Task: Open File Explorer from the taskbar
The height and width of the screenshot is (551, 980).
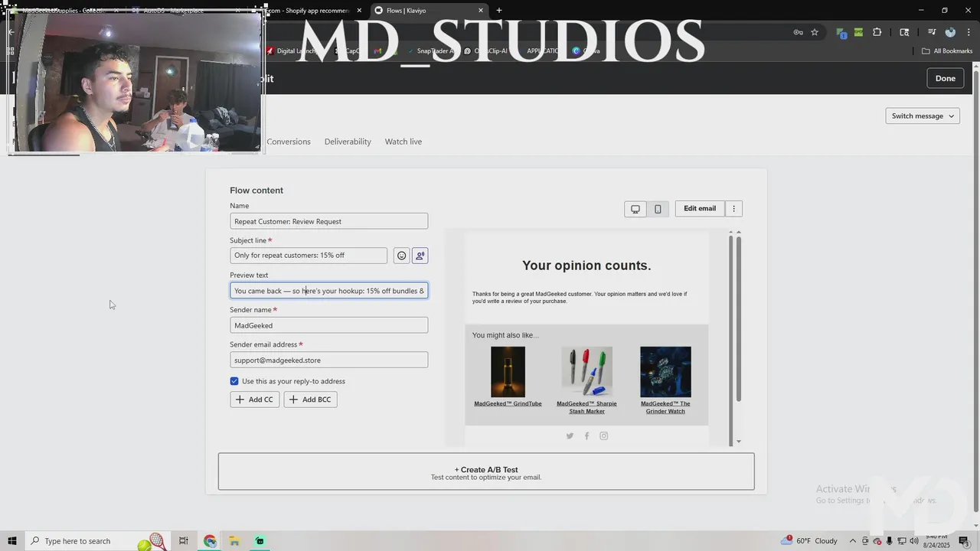Action: 234,541
